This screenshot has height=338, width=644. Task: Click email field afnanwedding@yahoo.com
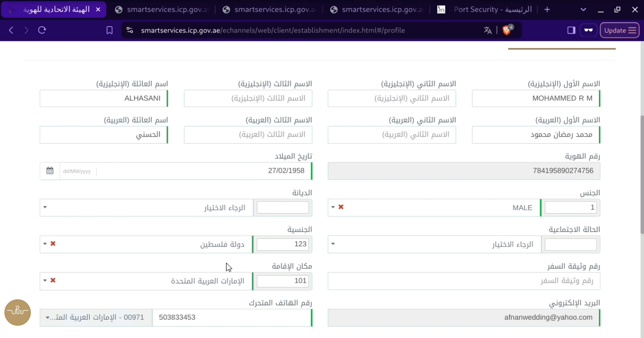tap(464, 317)
